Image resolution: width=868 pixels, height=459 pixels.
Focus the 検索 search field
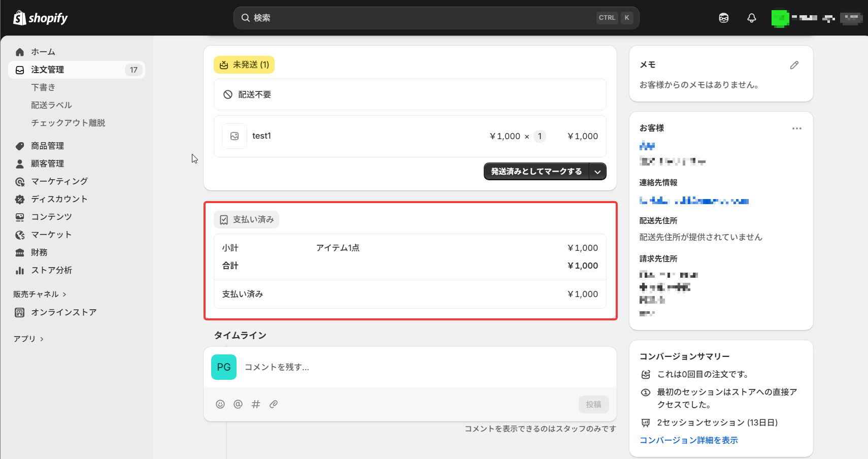pyautogui.click(x=436, y=18)
